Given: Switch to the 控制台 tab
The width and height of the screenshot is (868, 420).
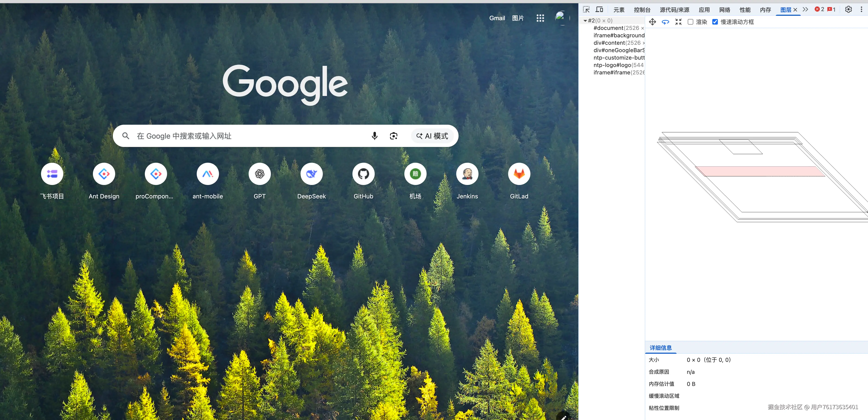Looking at the screenshot, I should 642,10.
